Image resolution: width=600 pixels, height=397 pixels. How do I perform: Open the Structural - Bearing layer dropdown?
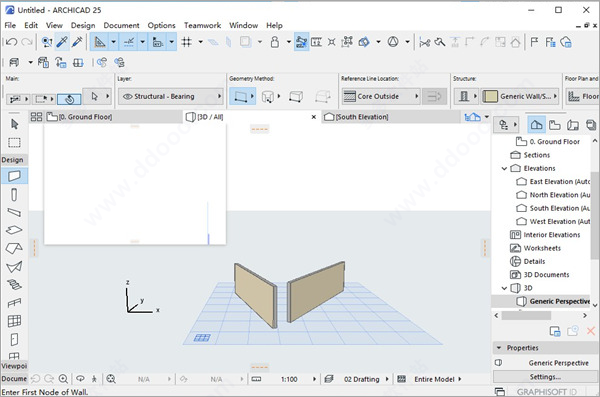(171, 96)
